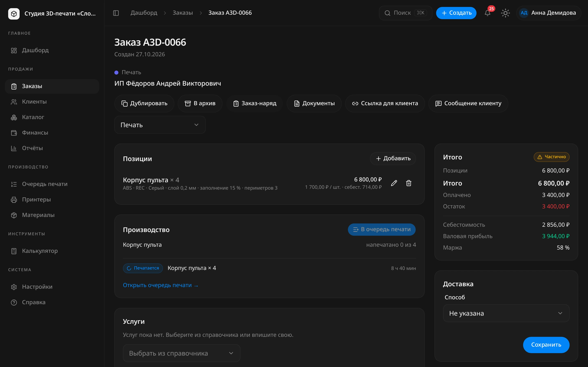Expand the Печать status dropdown
Viewport: 588px width, 367px height.
tap(160, 125)
